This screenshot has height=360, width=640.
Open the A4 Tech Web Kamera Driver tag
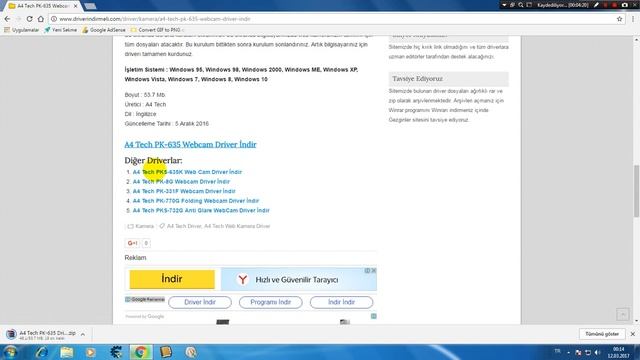(237, 226)
